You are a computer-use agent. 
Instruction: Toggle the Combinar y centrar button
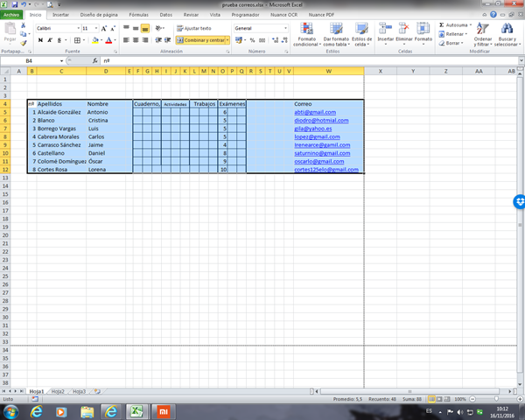201,40
